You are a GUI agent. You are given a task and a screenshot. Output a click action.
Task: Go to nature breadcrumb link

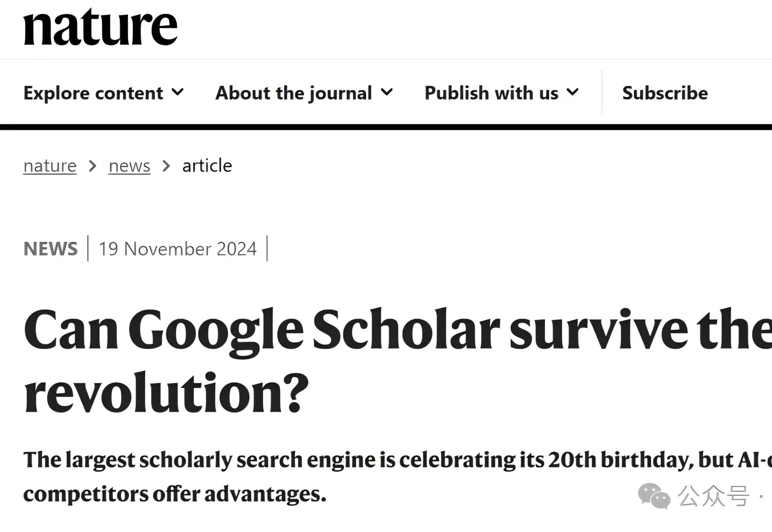tap(50, 166)
